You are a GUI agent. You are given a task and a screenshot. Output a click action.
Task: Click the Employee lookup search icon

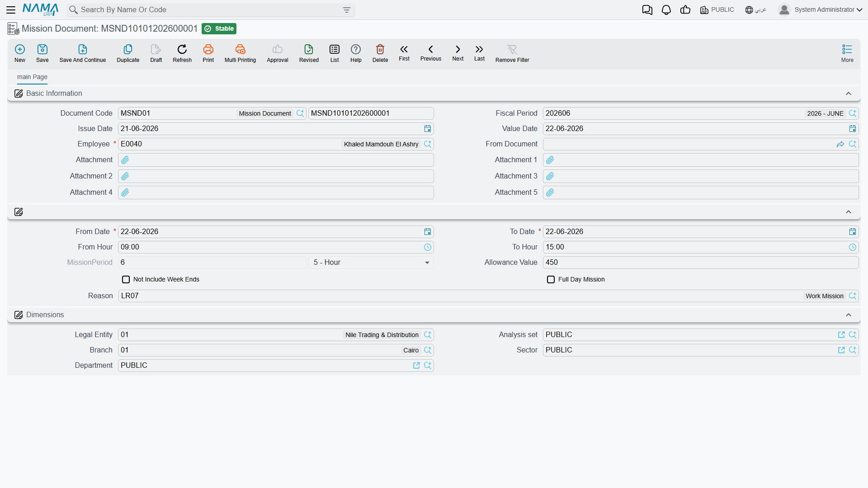click(x=428, y=144)
